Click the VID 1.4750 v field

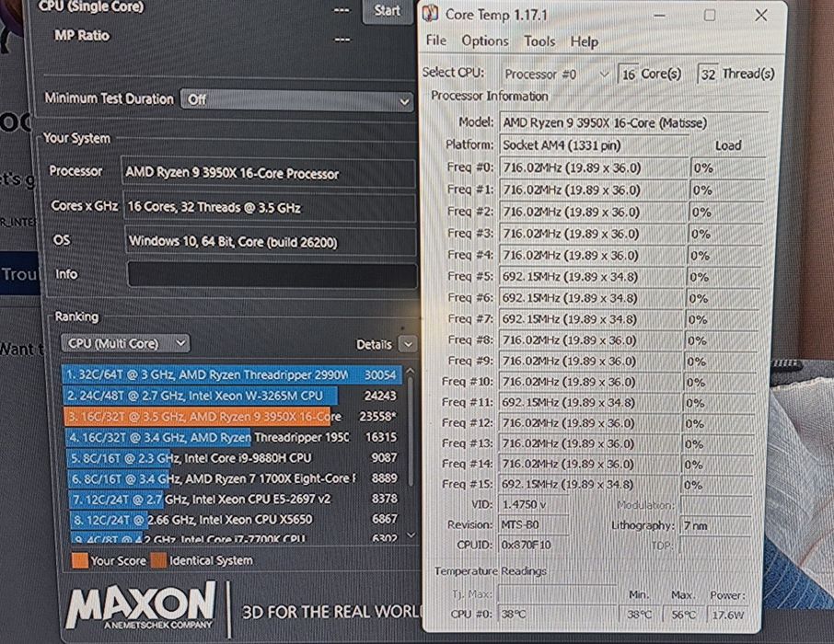tap(533, 504)
